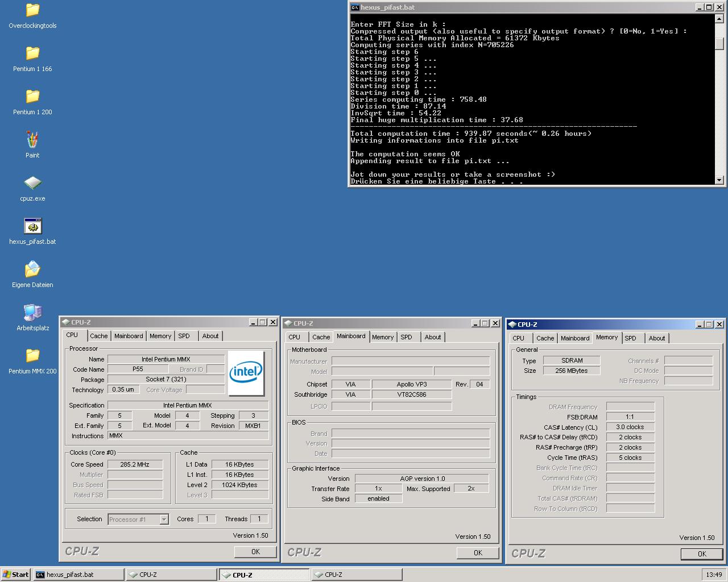
Task: Click the Core Speed 285.2 MHz field
Action: coord(135,464)
